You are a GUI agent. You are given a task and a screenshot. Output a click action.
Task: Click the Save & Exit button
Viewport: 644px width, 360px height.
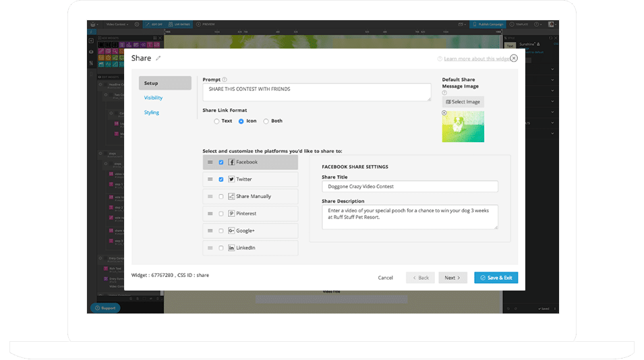pos(496,277)
